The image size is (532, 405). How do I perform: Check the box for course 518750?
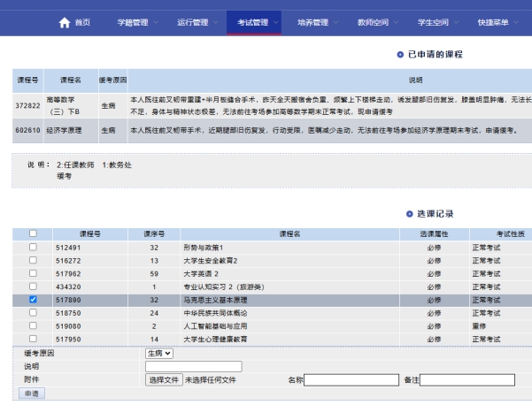click(x=33, y=312)
